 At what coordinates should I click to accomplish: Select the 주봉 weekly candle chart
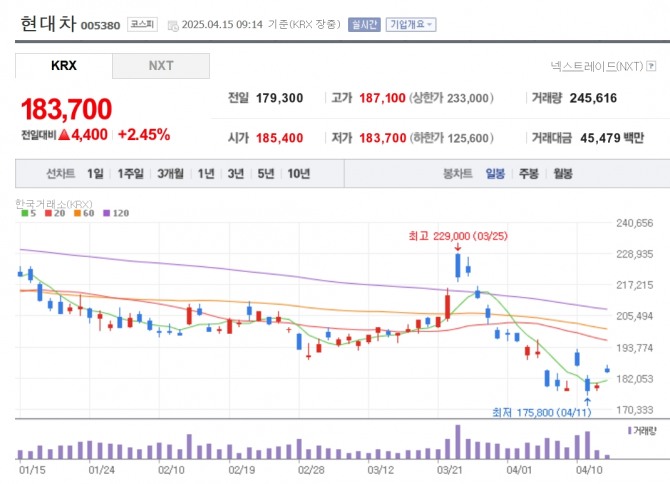pyautogui.click(x=529, y=173)
